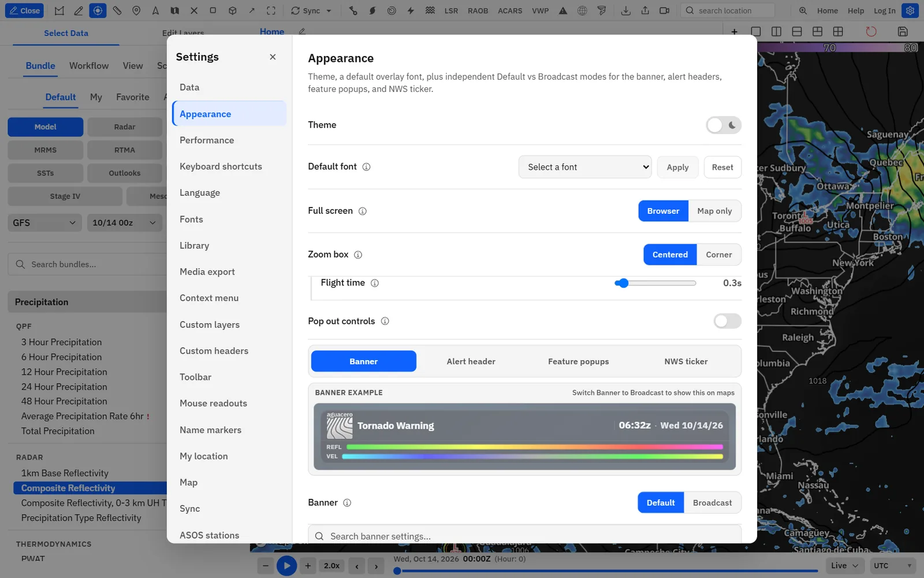The image size is (924, 578).
Task: Select the four-pane grid layout icon
Action: coord(838,32)
